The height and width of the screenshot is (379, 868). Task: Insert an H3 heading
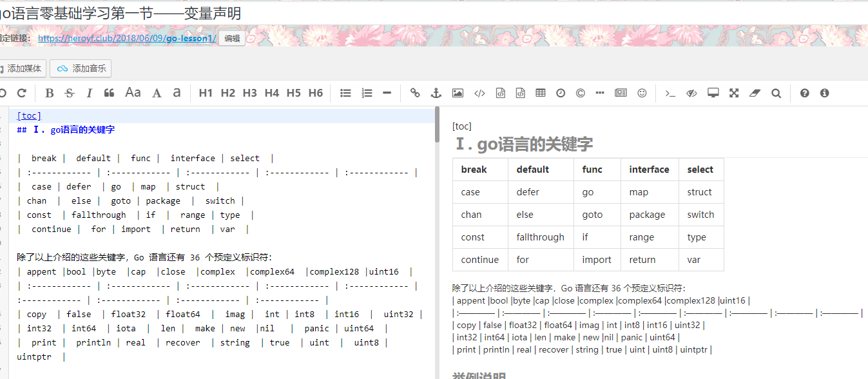[x=249, y=93]
